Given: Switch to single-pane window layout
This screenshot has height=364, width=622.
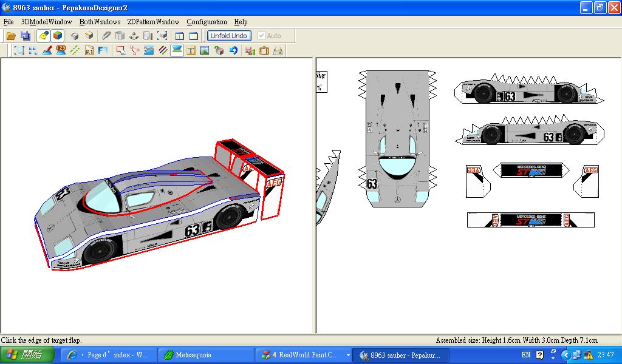Looking at the screenshot, I should pyautogui.click(x=193, y=36).
